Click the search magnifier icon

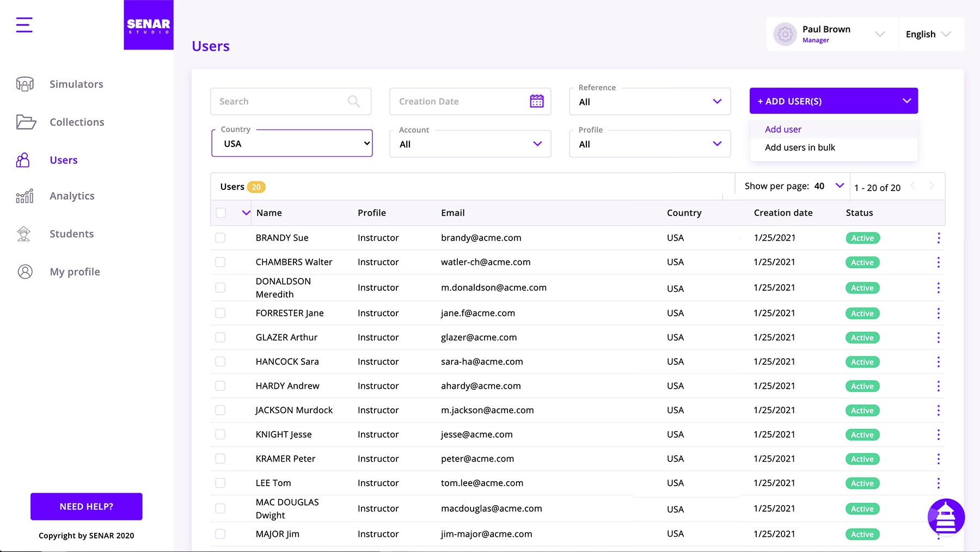[x=353, y=101]
